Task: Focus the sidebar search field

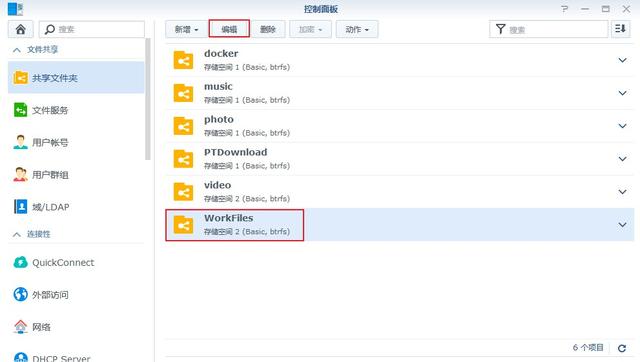Action: (92, 29)
